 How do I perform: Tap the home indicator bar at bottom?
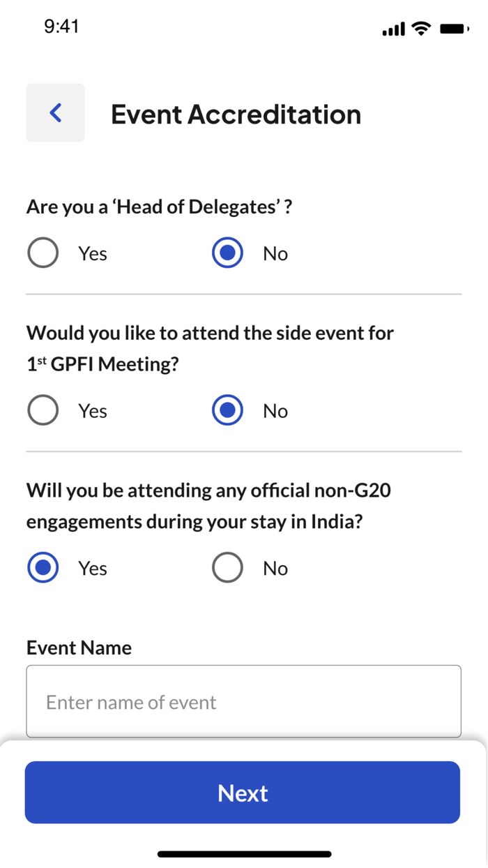coord(244,853)
